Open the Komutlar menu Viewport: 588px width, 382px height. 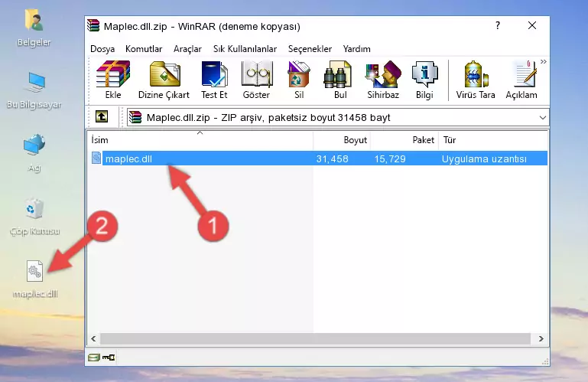click(144, 49)
